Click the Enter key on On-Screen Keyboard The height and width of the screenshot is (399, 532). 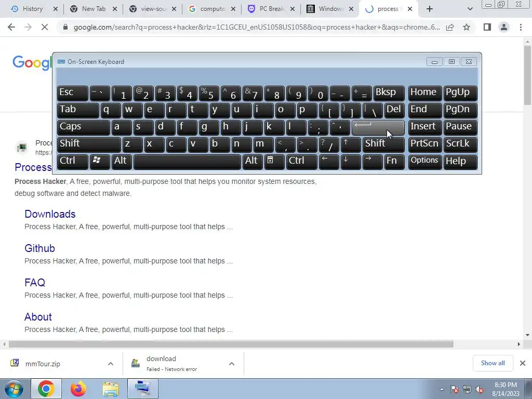tap(378, 128)
